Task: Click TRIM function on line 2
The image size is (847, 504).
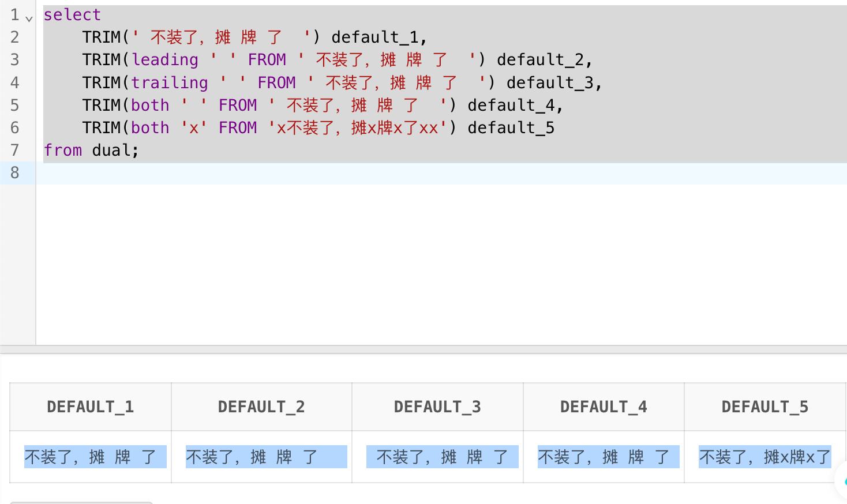Action: [102, 37]
